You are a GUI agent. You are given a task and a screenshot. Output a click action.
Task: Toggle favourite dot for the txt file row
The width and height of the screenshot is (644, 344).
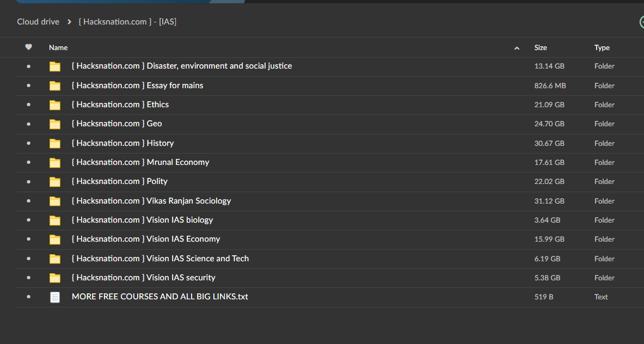click(28, 297)
